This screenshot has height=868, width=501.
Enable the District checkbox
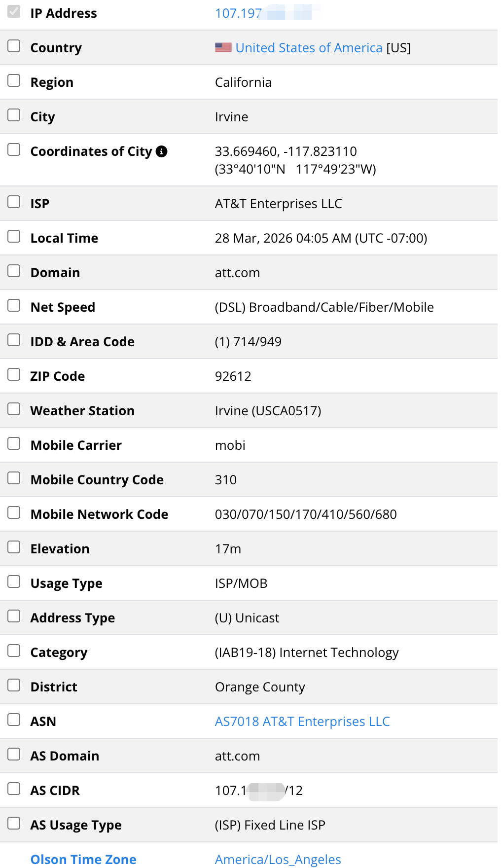coord(14,685)
